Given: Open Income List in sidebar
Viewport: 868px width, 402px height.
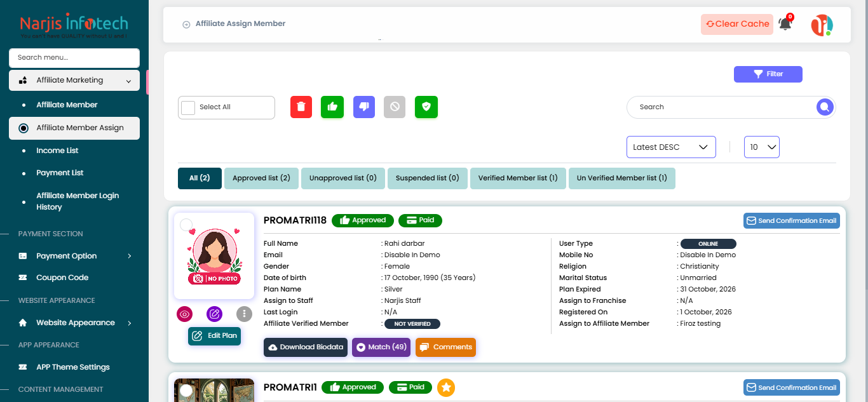Looking at the screenshot, I should click(57, 151).
